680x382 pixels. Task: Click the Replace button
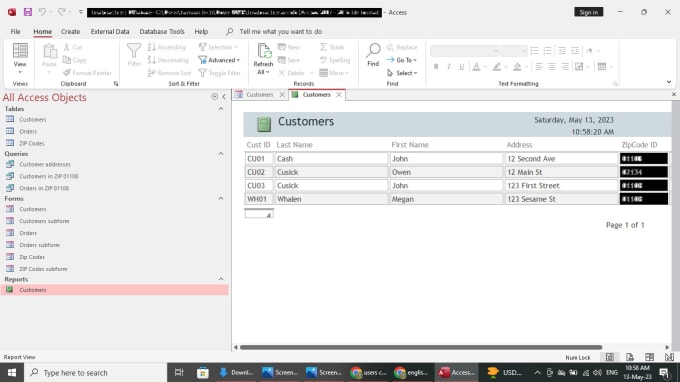tap(402, 47)
